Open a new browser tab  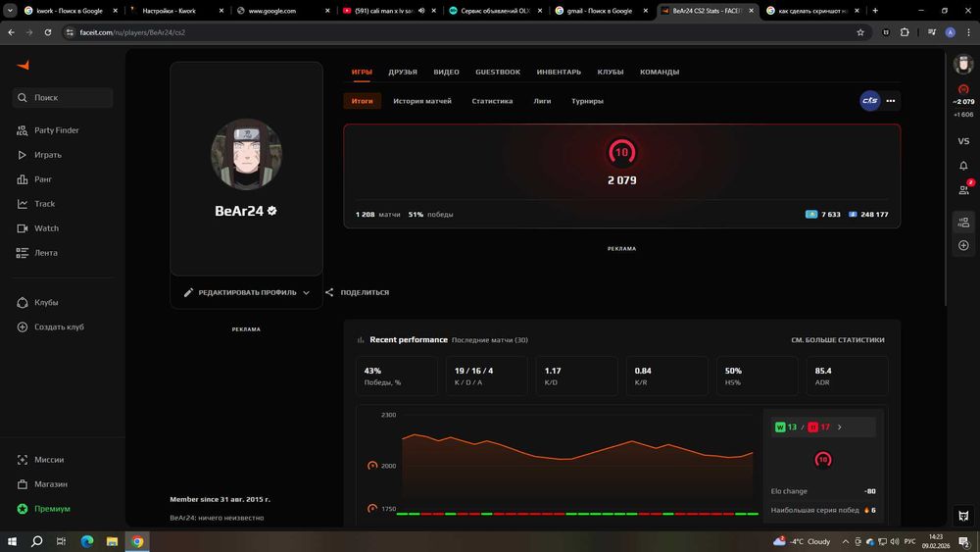875,11
